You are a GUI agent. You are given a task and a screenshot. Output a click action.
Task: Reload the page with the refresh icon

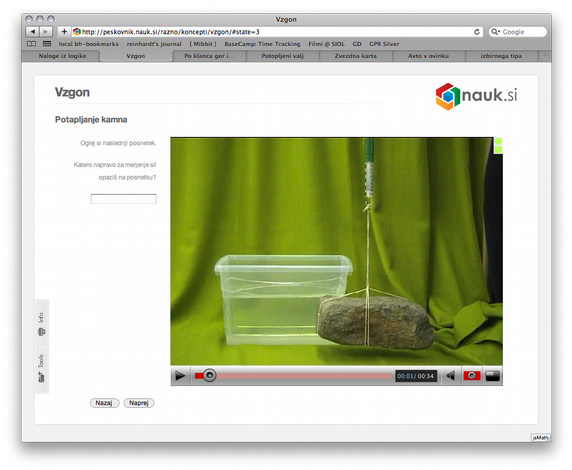point(476,32)
